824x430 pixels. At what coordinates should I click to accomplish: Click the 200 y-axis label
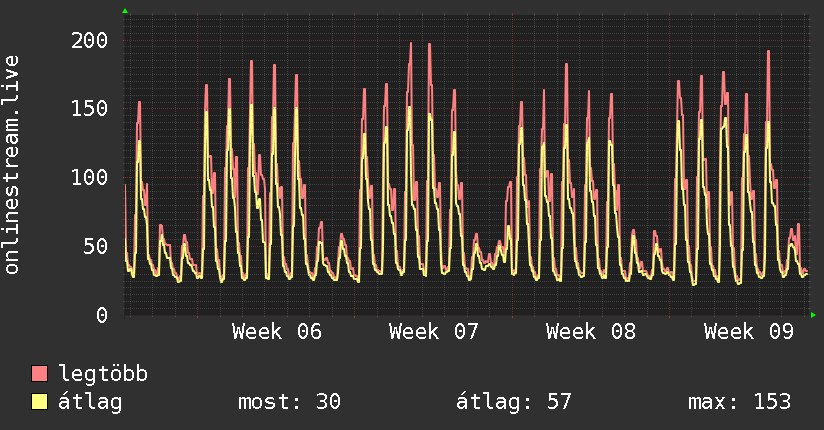(x=89, y=40)
